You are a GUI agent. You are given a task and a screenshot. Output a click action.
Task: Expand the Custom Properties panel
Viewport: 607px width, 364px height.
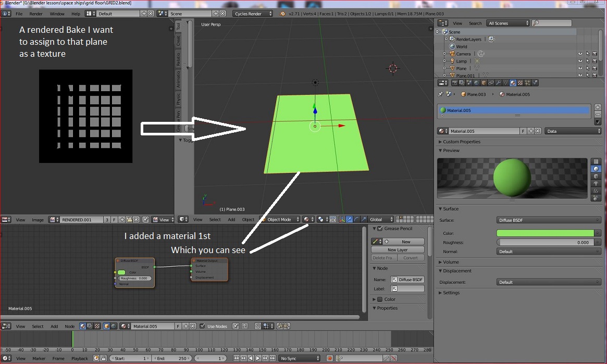pyautogui.click(x=462, y=142)
